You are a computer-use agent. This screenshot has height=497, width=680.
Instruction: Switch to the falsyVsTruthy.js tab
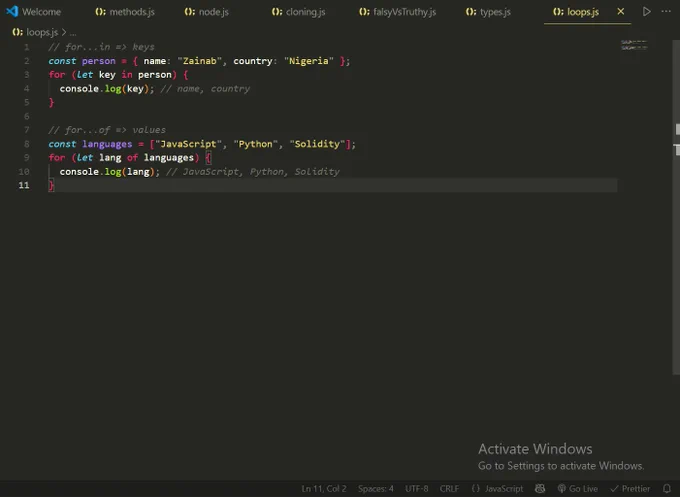point(398,12)
